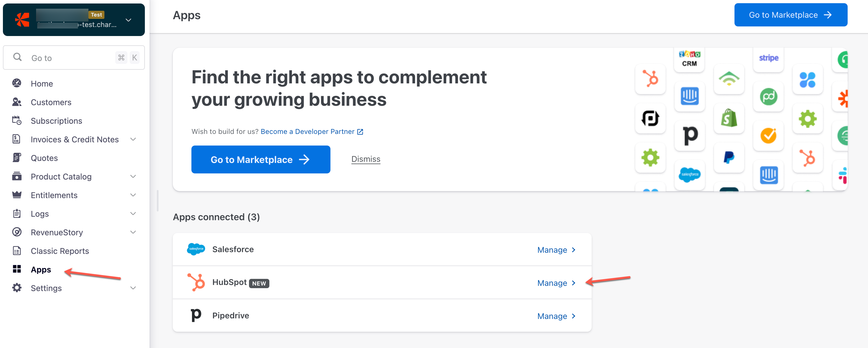Open Classic Reports page
Viewport: 868px width, 348px height.
coord(60,251)
